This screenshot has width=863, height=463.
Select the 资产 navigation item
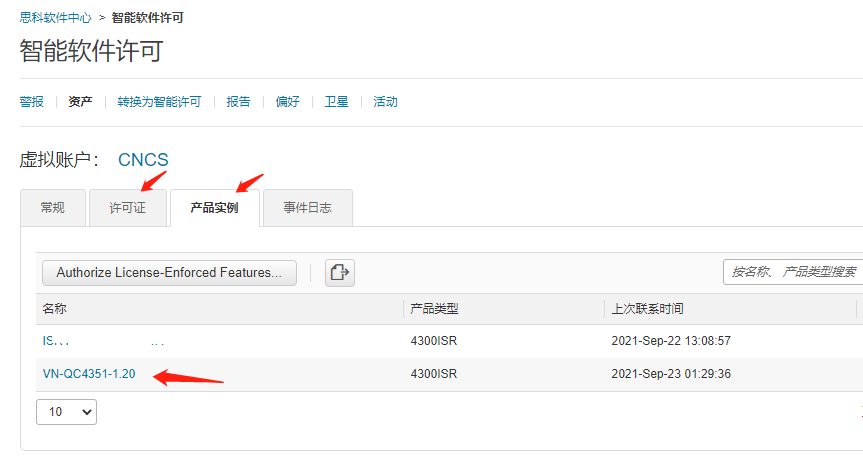click(80, 102)
